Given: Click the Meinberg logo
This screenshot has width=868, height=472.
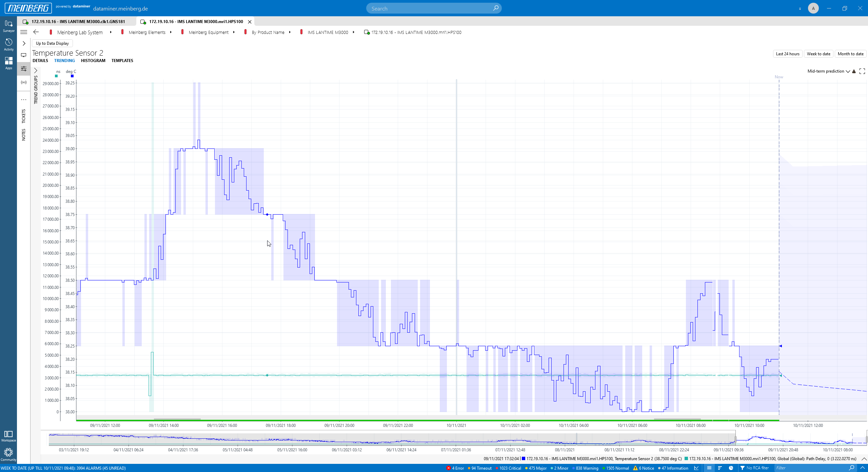Looking at the screenshot, I should pyautogui.click(x=28, y=8).
